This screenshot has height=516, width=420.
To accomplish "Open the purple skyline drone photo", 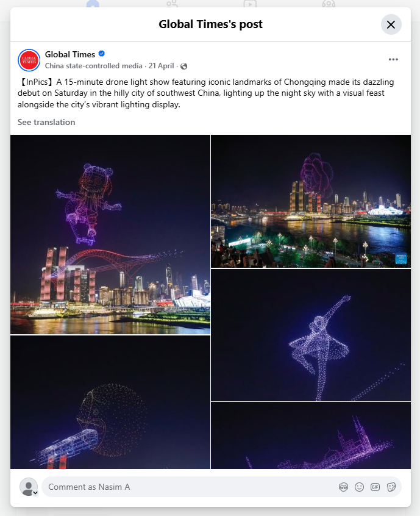I will [311, 435].
